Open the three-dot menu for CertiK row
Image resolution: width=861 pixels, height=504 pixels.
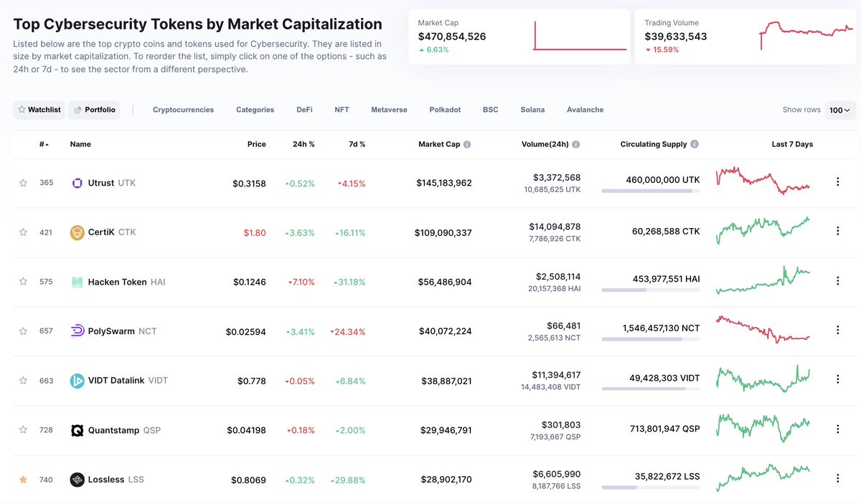[x=837, y=231]
